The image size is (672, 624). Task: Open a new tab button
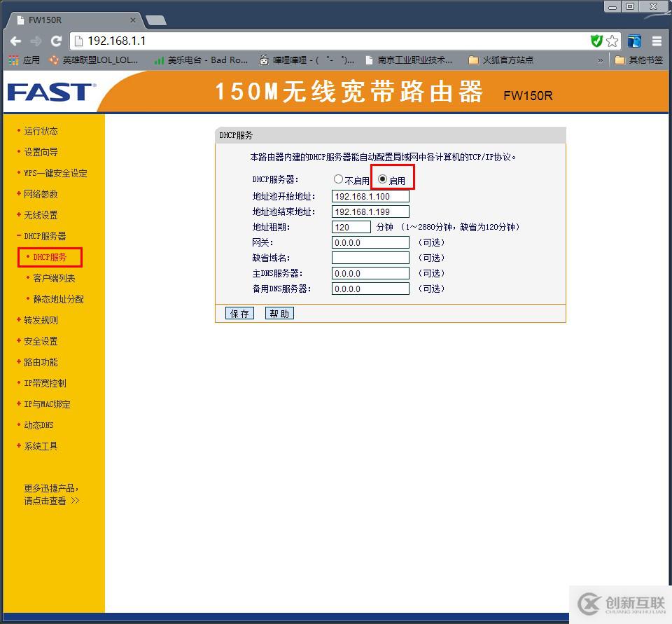point(156,20)
